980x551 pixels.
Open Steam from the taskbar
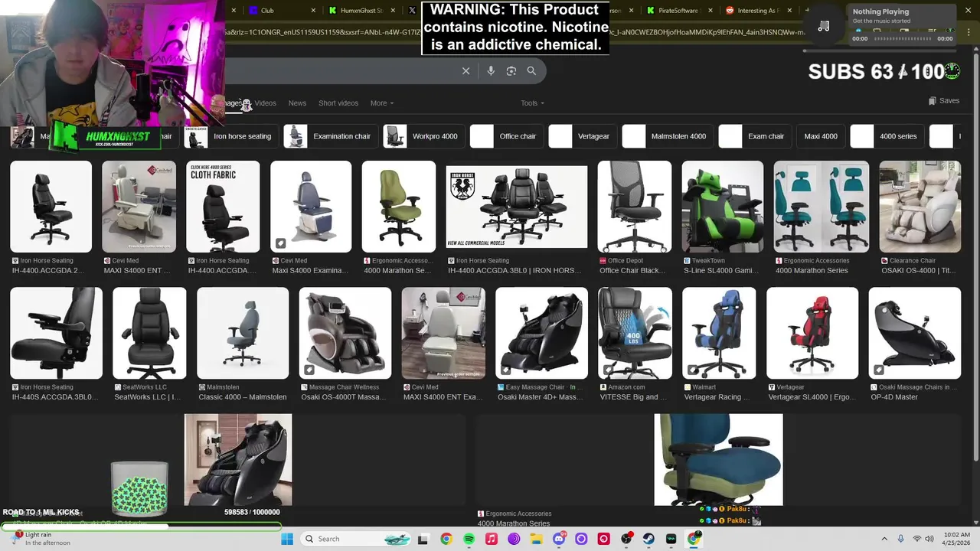coord(648,539)
